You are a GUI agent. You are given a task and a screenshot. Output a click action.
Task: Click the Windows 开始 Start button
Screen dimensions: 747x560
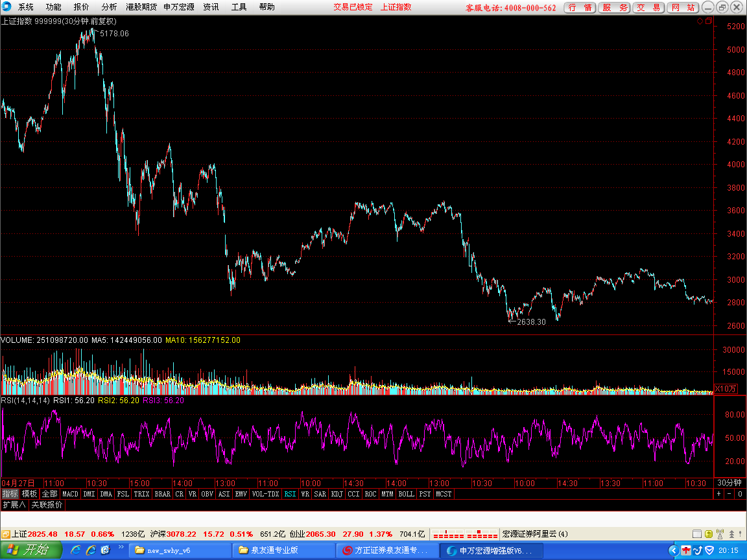(x=31, y=550)
